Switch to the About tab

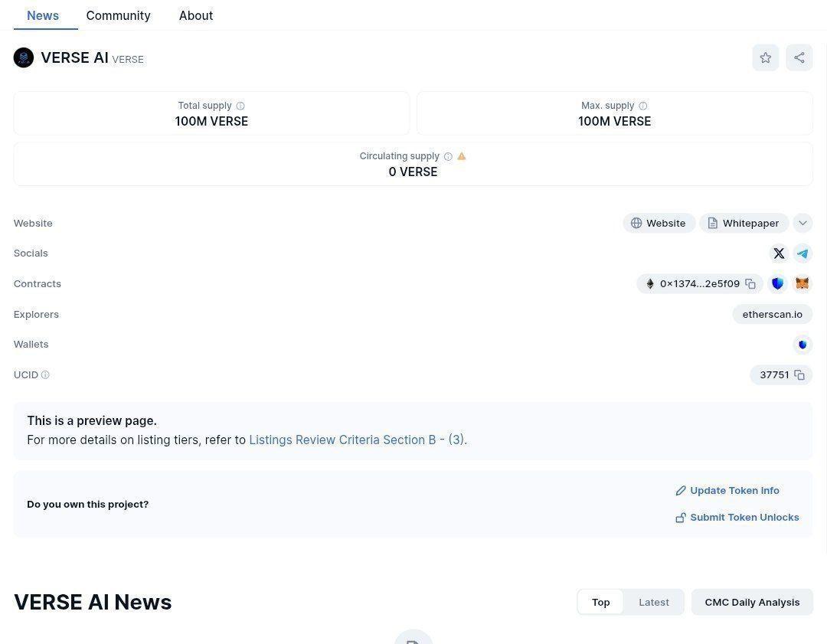(196, 16)
